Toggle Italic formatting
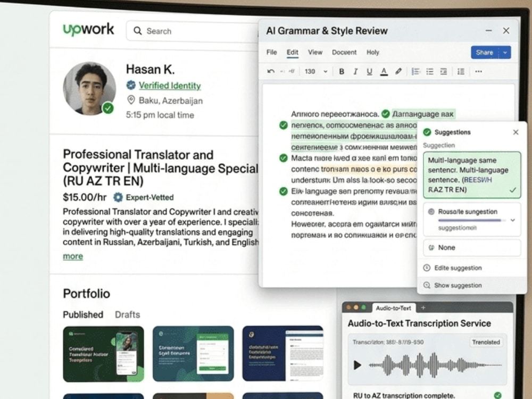 355,71
